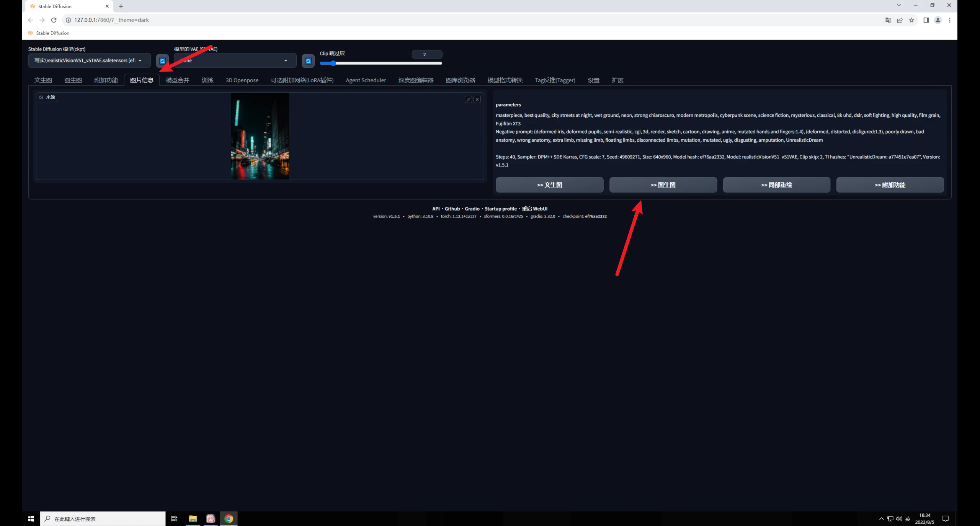Remove the source image with X icon
Screen dimensions: 980x526
click(477, 100)
